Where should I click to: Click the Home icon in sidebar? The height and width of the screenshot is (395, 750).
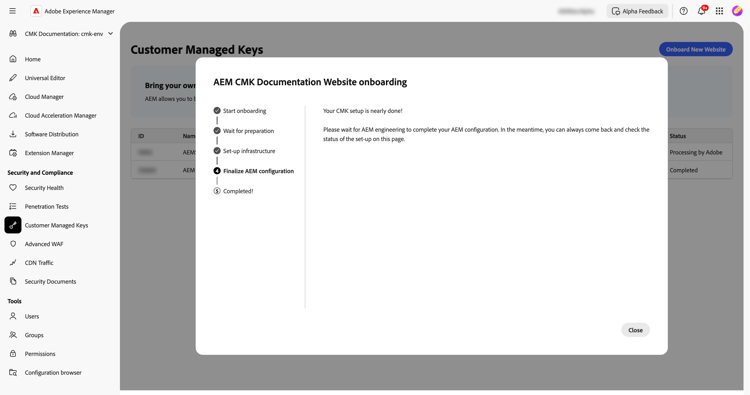[13, 59]
